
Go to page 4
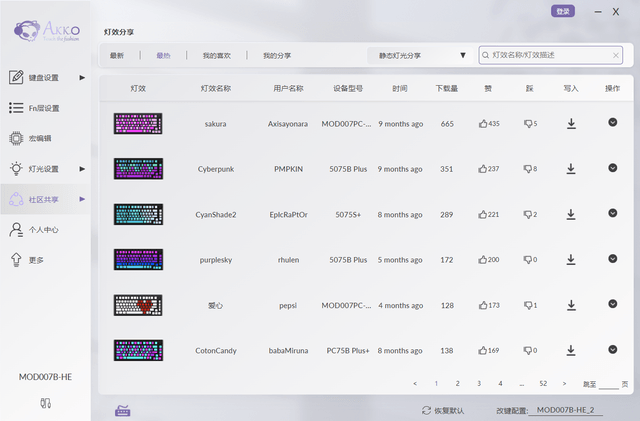(500, 383)
